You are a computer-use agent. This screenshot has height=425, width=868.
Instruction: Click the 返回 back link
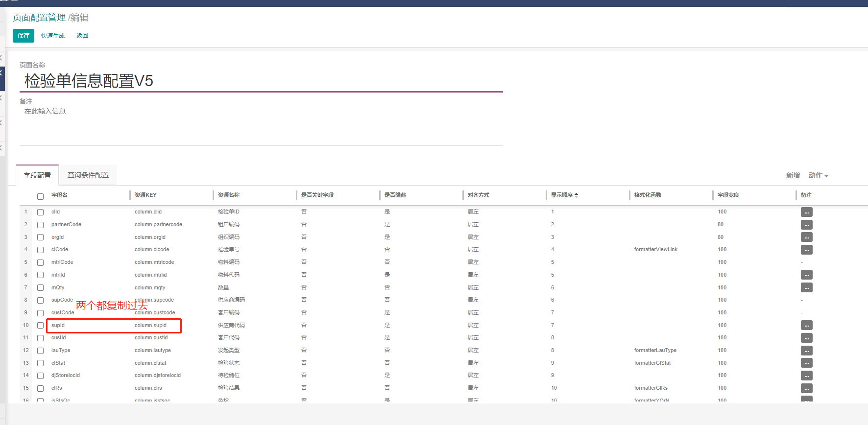tap(82, 36)
